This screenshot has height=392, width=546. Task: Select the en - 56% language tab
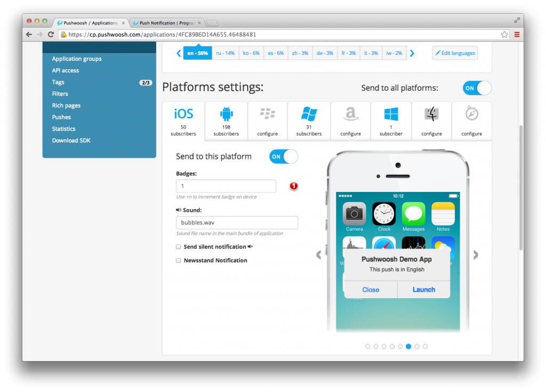(197, 53)
